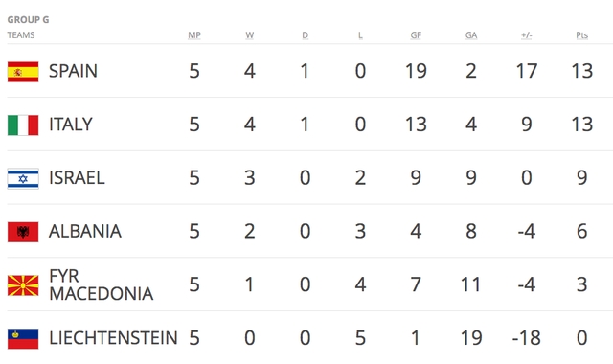Open the FYR MACEDONIA team link
613x364 pixels.
102,285
